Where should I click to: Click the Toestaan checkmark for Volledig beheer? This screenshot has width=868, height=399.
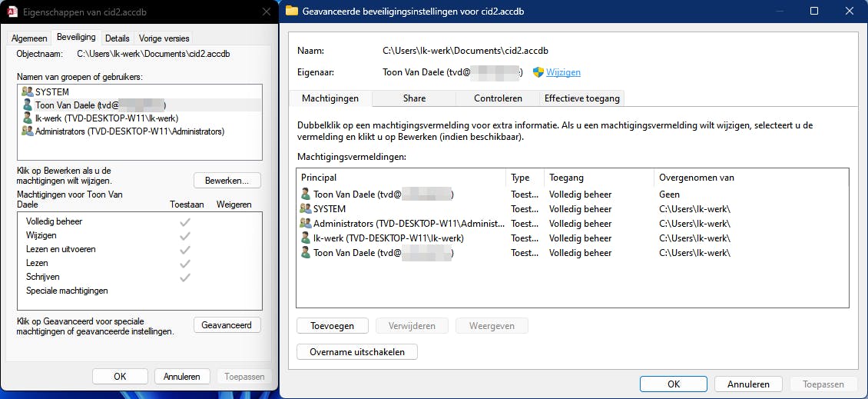185,221
